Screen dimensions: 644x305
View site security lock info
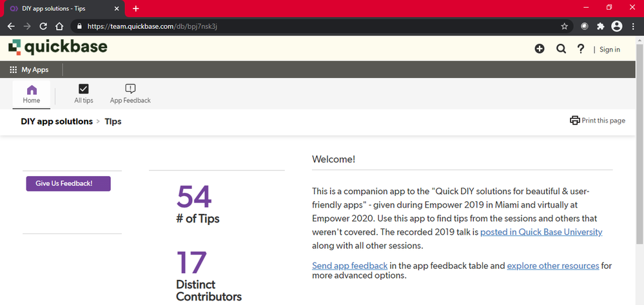click(x=79, y=26)
